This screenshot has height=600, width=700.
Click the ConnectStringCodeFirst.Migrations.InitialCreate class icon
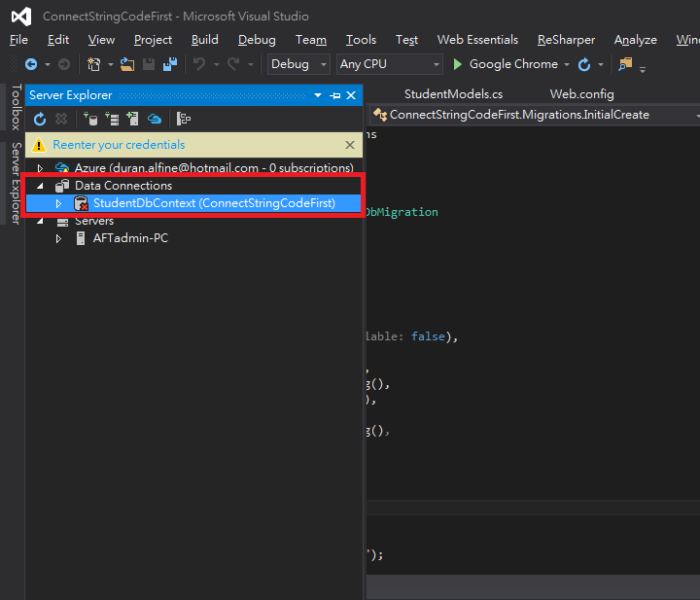pos(380,115)
